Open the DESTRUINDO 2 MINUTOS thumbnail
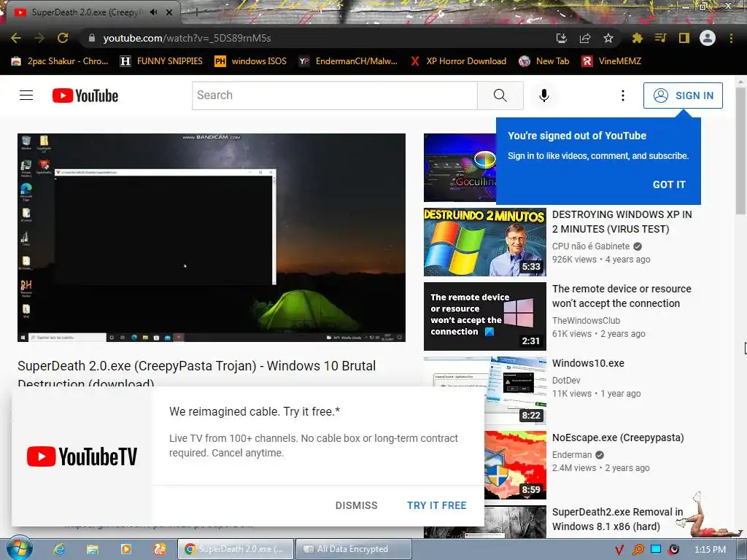Image resolution: width=747 pixels, height=560 pixels. tap(485, 242)
